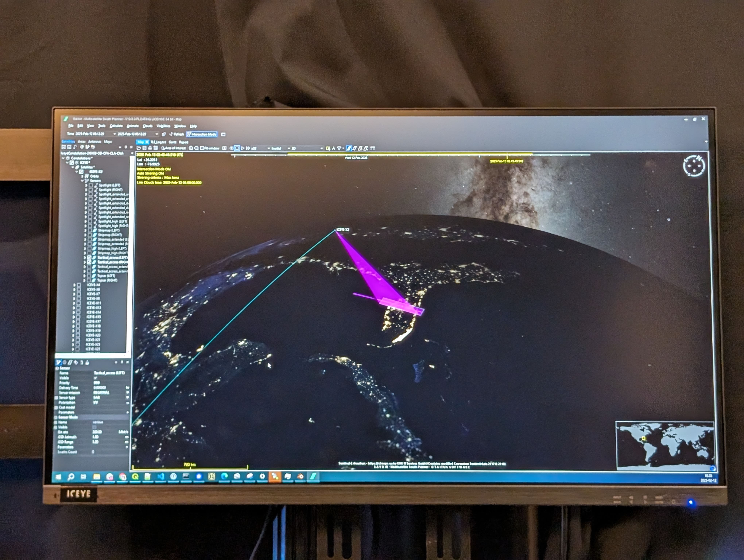Open Visual Studio Code from the taskbar
This screenshot has width=744, height=560.
click(x=161, y=476)
